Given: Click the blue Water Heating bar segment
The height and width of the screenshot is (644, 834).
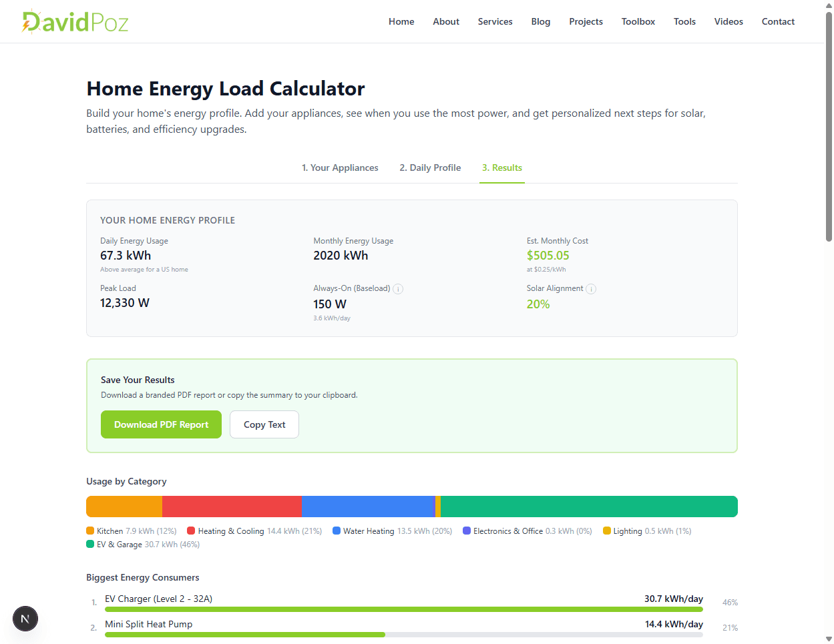Looking at the screenshot, I should [368, 507].
